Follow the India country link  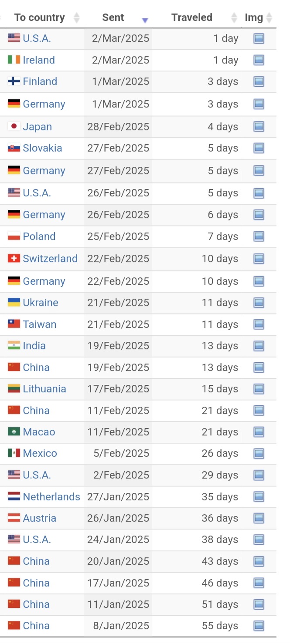pos(34,346)
